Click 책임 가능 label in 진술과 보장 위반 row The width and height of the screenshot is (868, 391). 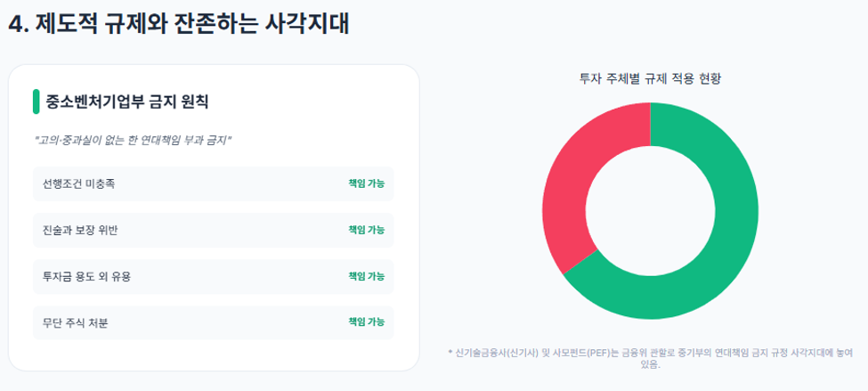coord(367,230)
